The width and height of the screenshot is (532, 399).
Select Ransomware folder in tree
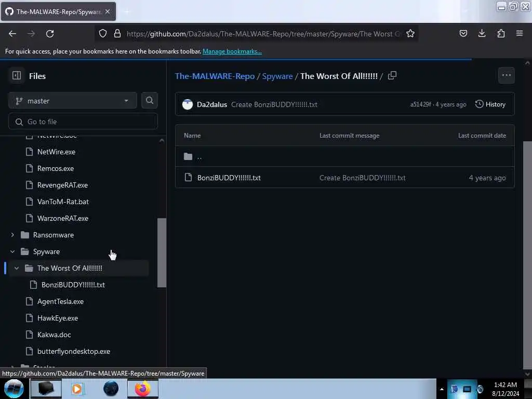pyautogui.click(x=54, y=235)
